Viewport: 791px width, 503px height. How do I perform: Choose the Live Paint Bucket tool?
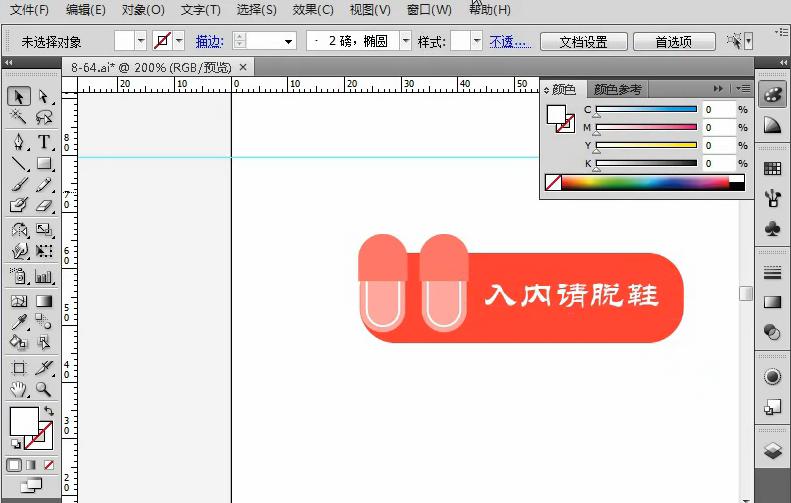pos(19,343)
